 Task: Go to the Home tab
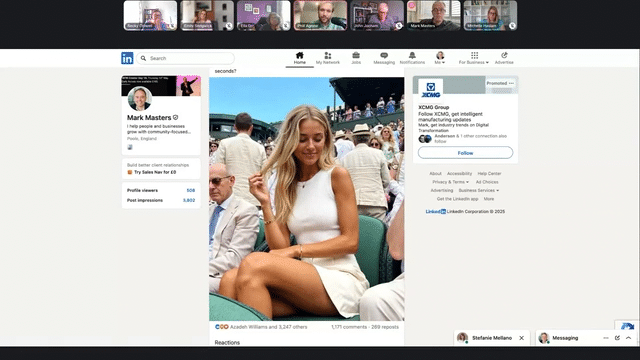300,58
